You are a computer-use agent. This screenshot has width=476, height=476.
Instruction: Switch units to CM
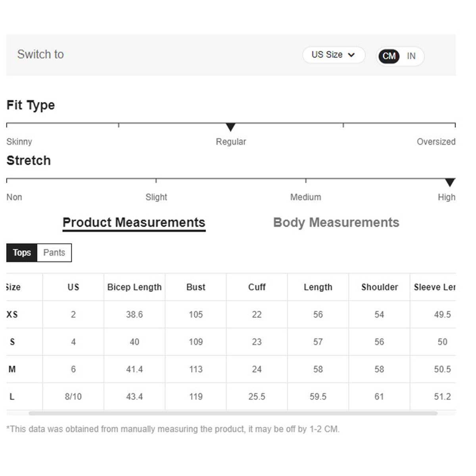coord(389,56)
